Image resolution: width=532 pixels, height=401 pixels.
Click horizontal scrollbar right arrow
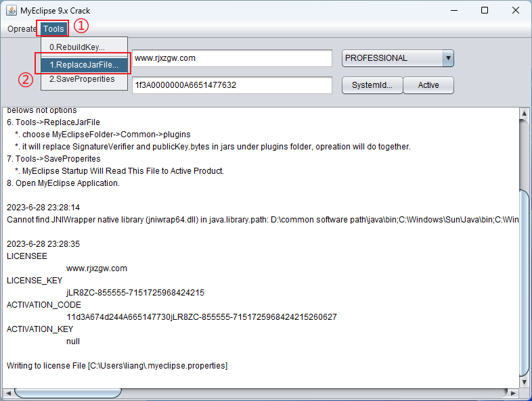(x=513, y=393)
